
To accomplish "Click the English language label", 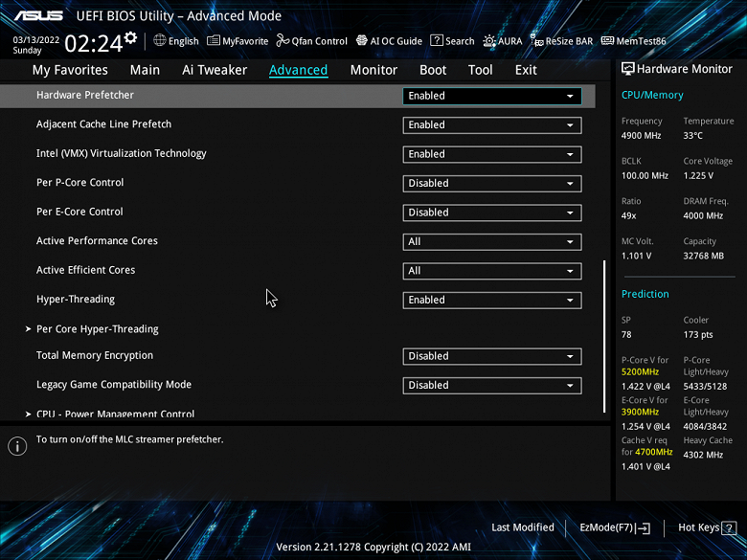I will [x=184, y=41].
